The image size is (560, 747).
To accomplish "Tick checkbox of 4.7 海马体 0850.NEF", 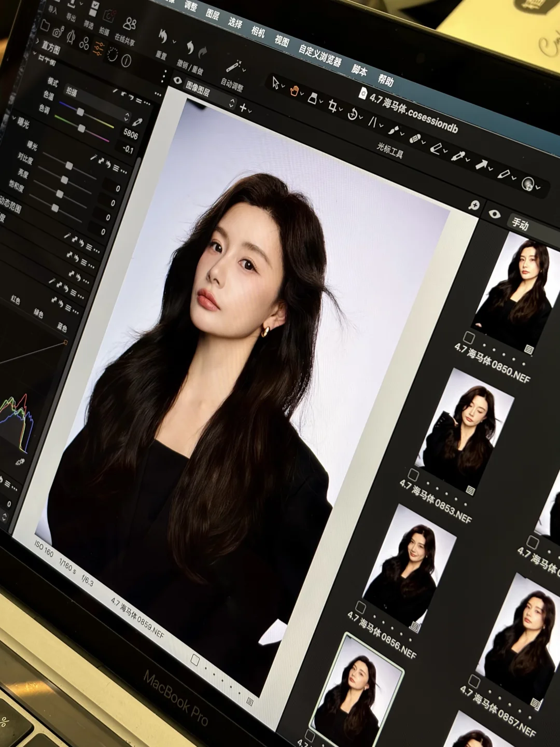I will coord(469,338).
